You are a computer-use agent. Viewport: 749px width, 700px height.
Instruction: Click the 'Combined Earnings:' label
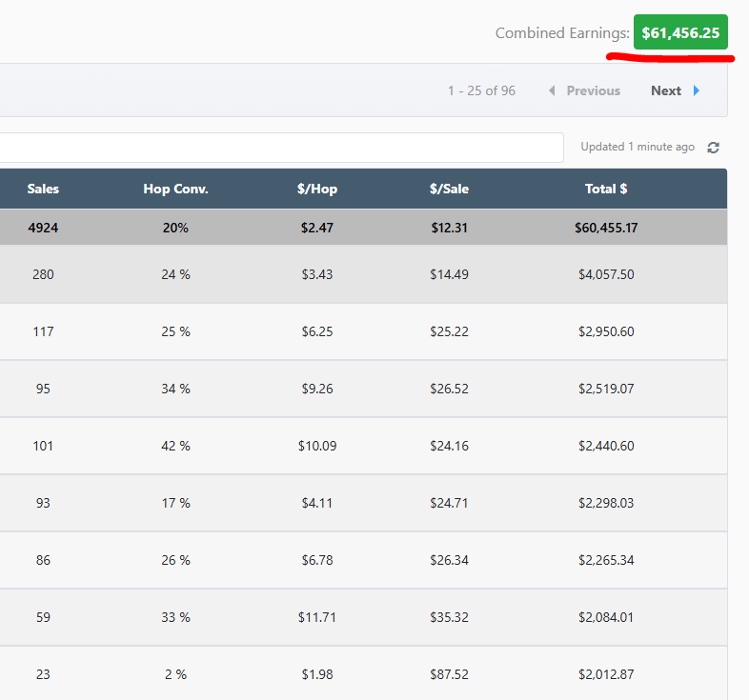(562, 33)
